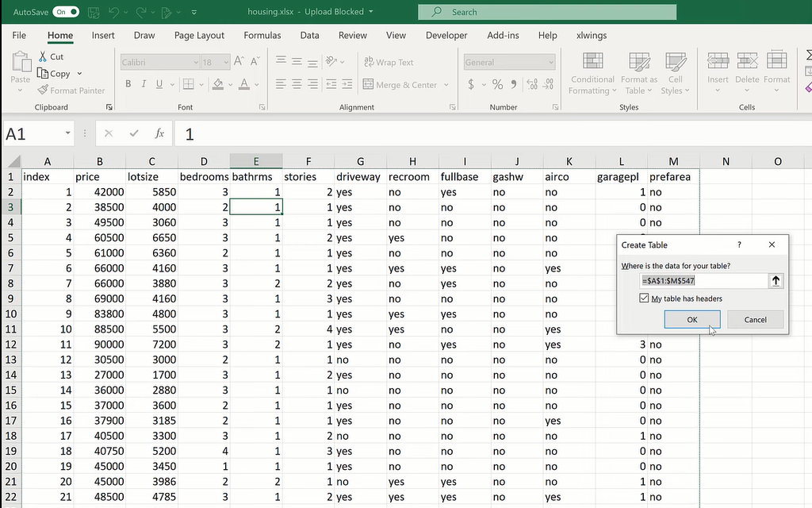Click the Copy icon
The width and height of the screenshot is (812, 508).
[x=43, y=74]
